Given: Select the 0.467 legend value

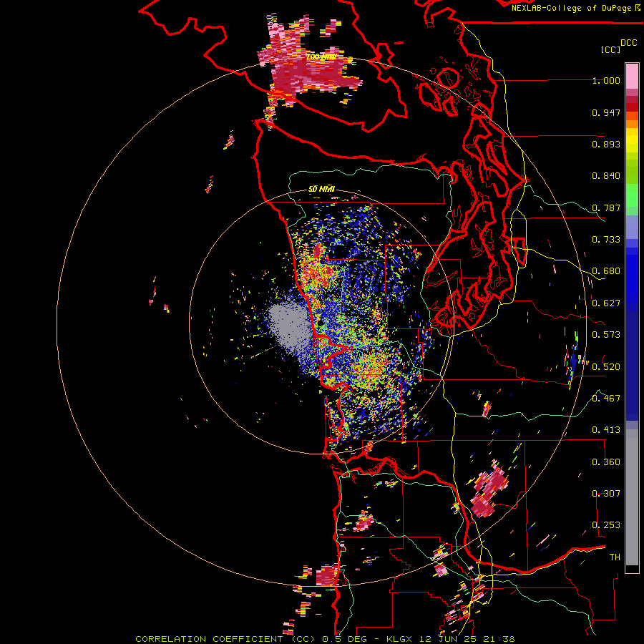Looking at the screenshot, I should coord(606,399).
